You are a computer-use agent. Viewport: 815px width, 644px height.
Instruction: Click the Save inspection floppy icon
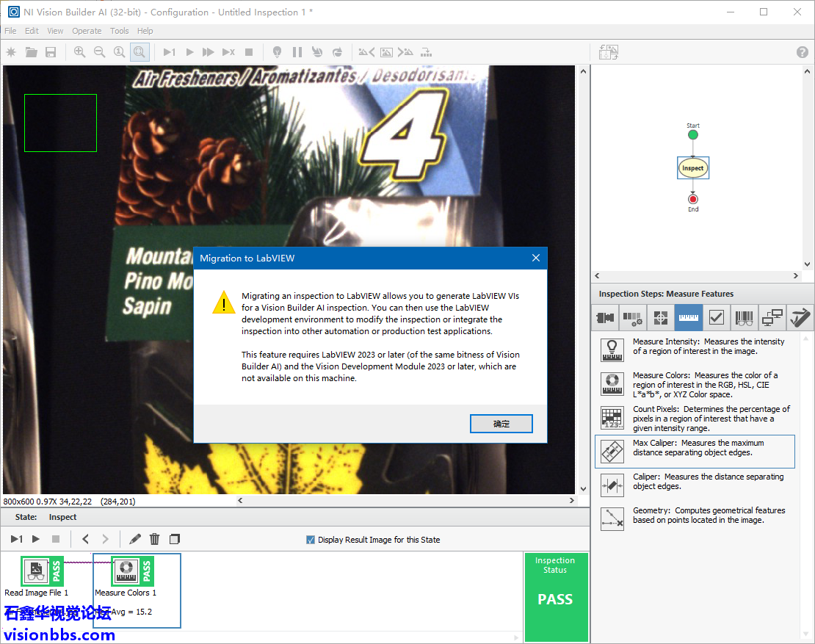click(51, 52)
